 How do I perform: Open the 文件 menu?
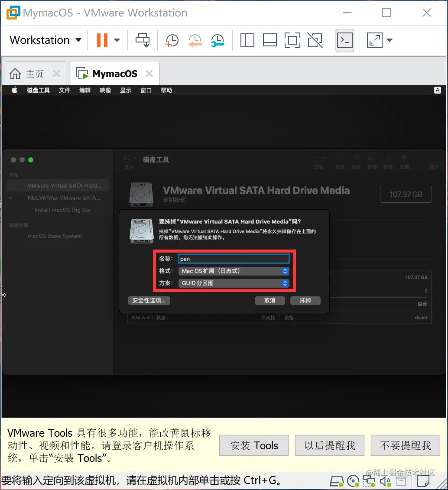(65, 90)
